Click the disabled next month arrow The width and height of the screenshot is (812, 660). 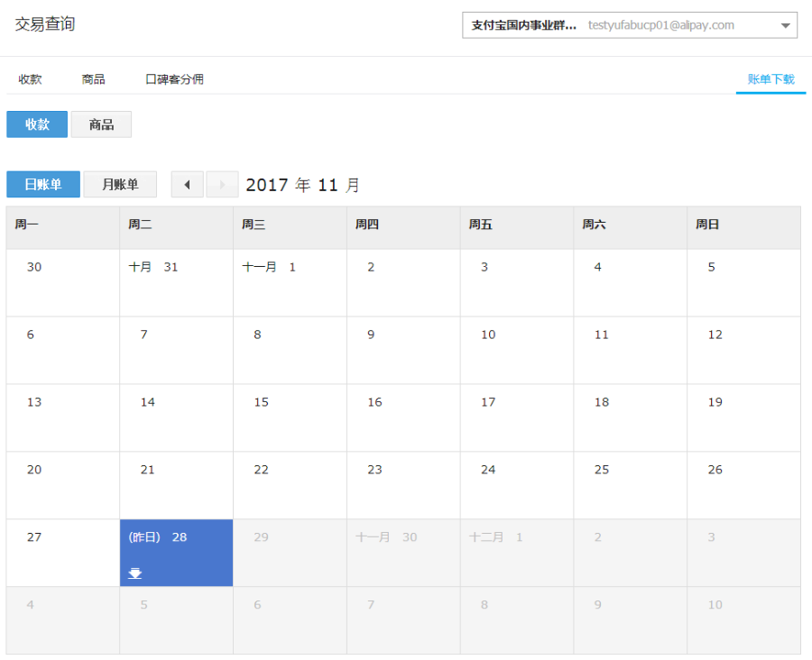pyautogui.click(x=222, y=184)
